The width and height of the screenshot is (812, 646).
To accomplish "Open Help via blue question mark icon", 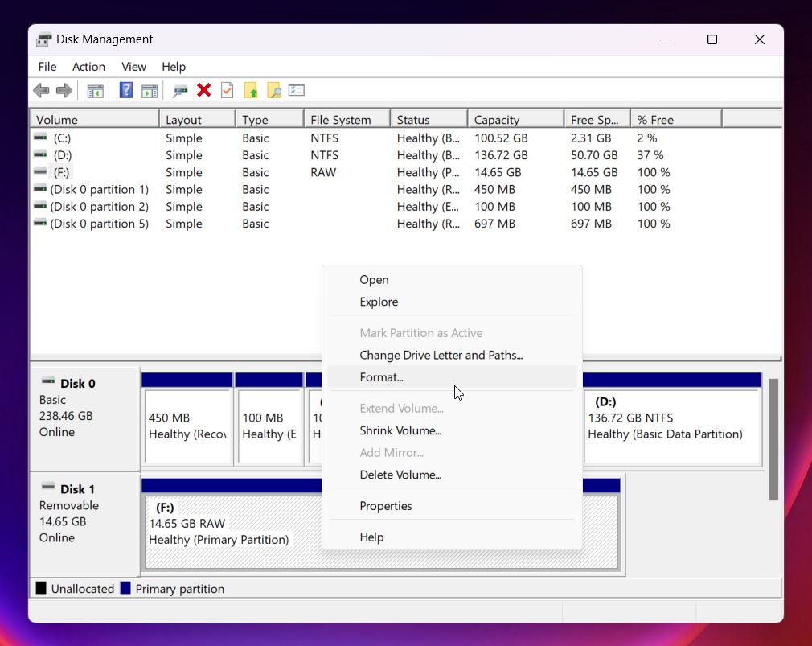I will point(126,90).
